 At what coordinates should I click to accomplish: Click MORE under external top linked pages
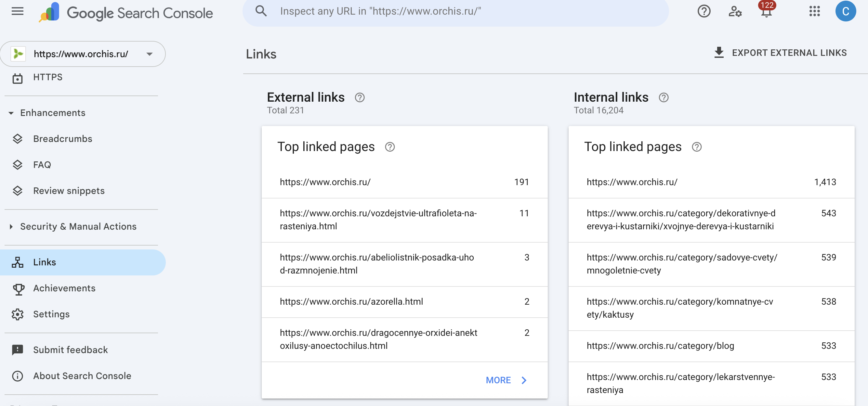(x=506, y=380)
